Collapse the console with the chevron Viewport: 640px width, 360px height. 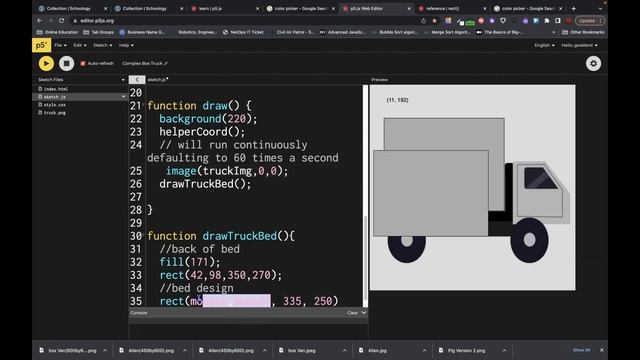tap(364, 313)
